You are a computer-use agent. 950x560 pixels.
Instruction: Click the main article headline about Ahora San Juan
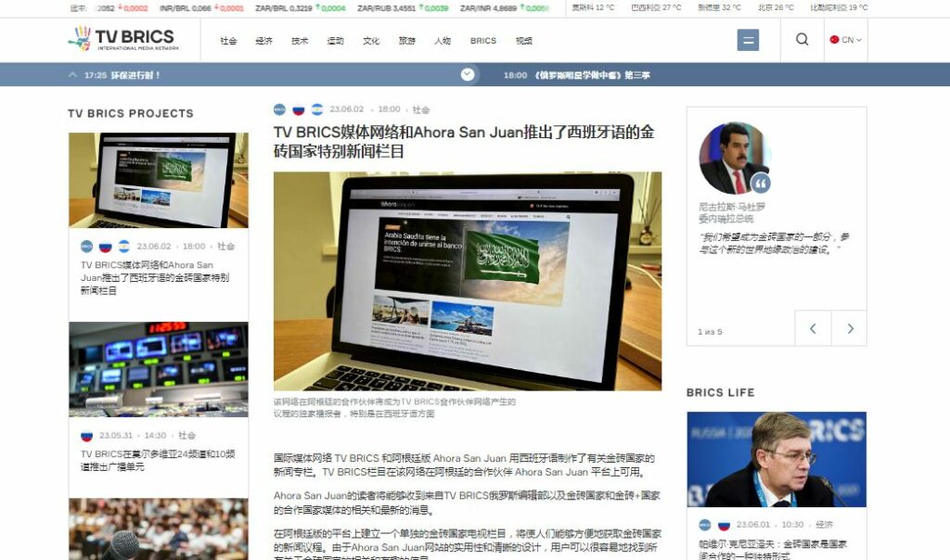tap(464, 142)
